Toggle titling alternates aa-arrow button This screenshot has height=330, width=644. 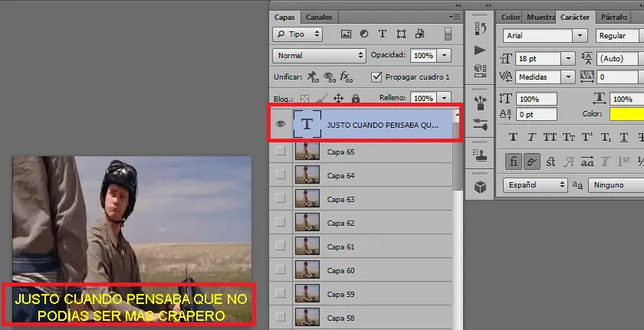pyautogui.click(x=587, y=162)
